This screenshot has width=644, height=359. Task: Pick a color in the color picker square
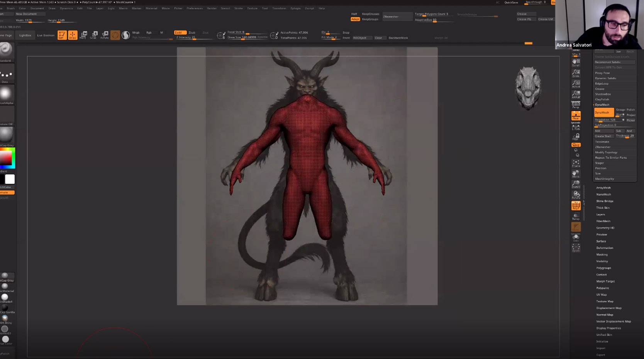point(6,157)
